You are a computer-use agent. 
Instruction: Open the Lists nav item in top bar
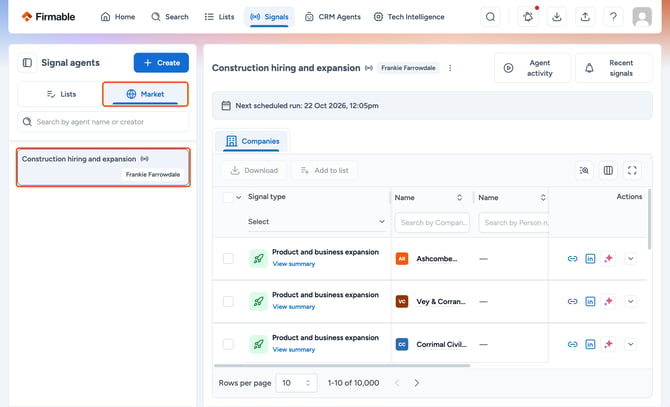tap(220, 17)
